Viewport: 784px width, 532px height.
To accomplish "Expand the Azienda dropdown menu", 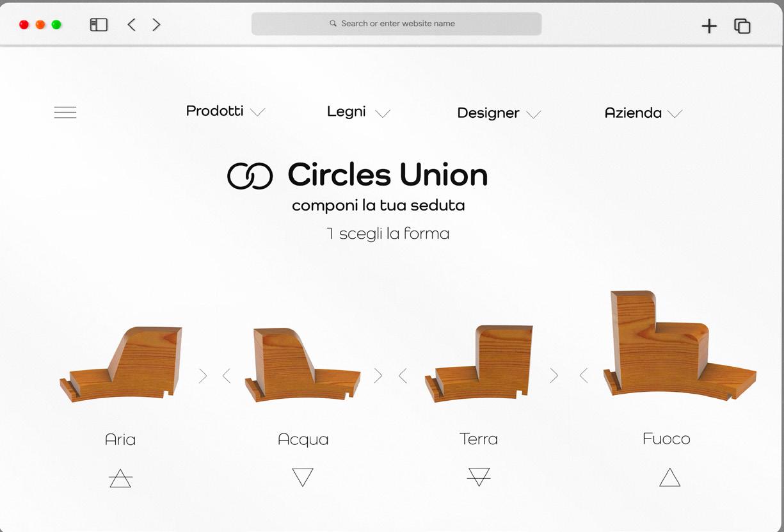I will pyautogui.click(x=643, y=113).
